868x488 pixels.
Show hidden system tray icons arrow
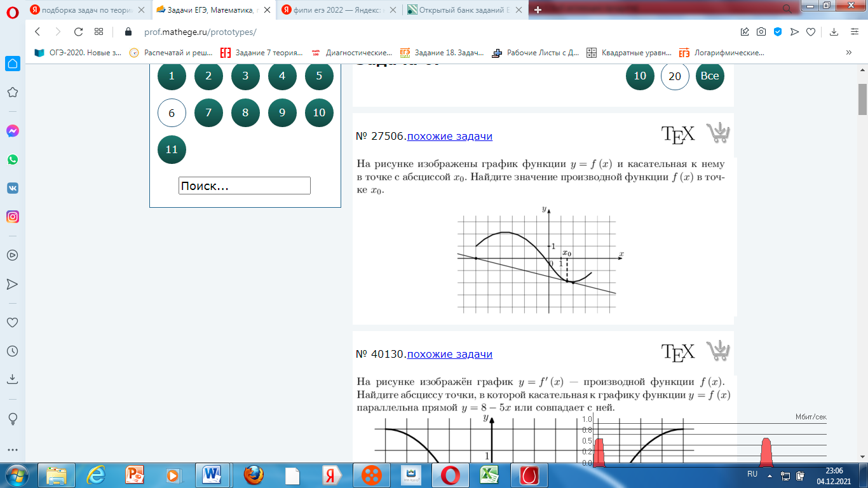pyautogui.click(x=770, y=475)
